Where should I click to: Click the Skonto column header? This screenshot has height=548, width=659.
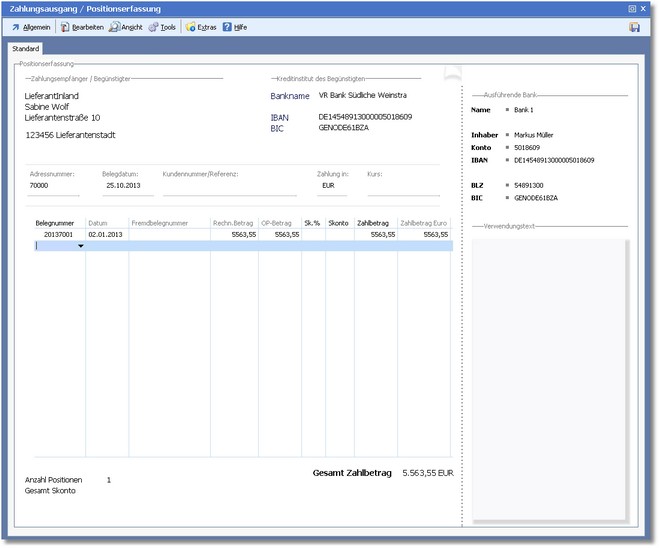pos(338,222)
